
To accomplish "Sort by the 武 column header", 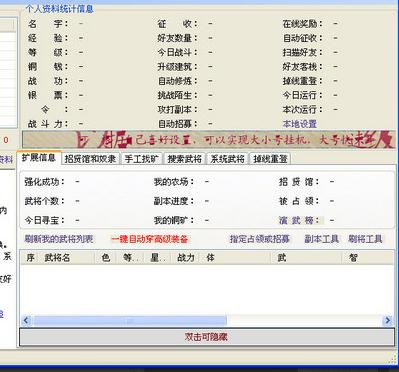I will [x=307, y=258].
